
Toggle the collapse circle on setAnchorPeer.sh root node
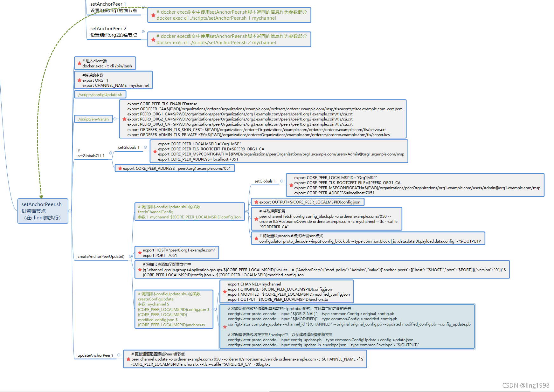71,211
